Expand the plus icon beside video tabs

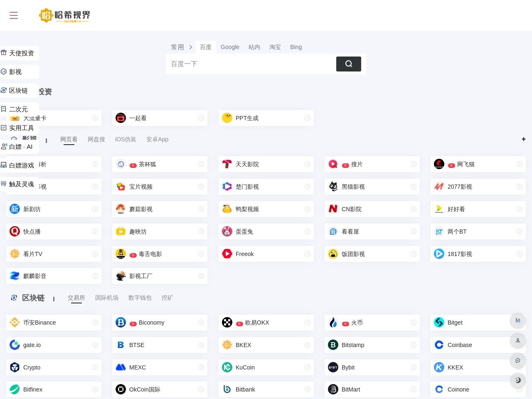click(523, 139)
